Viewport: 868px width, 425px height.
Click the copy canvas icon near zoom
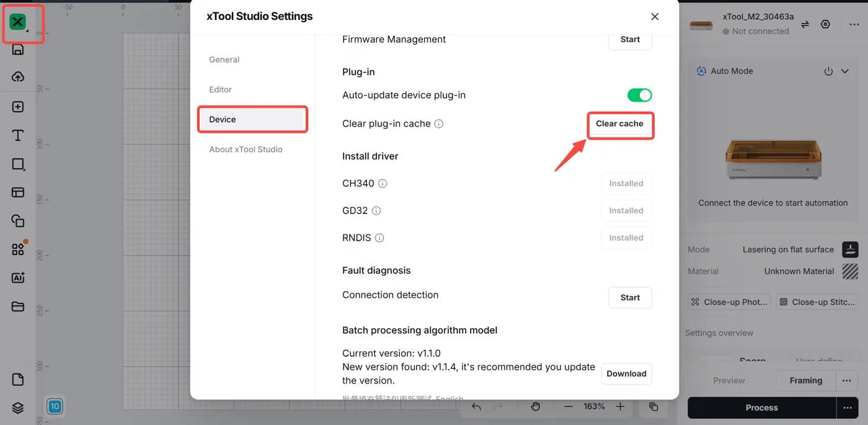(653, 406)
